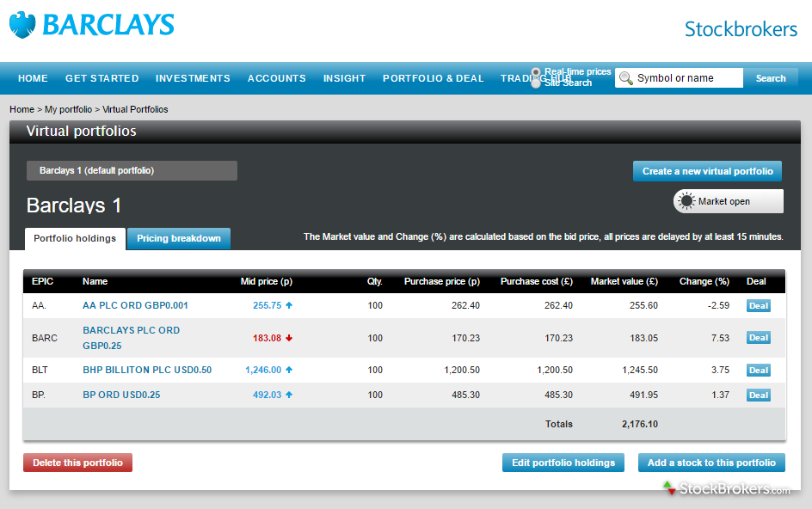Viewport: 812px width, 509px height.
Task: Click Create a new virtual portfolio
Action: point(707,171)
